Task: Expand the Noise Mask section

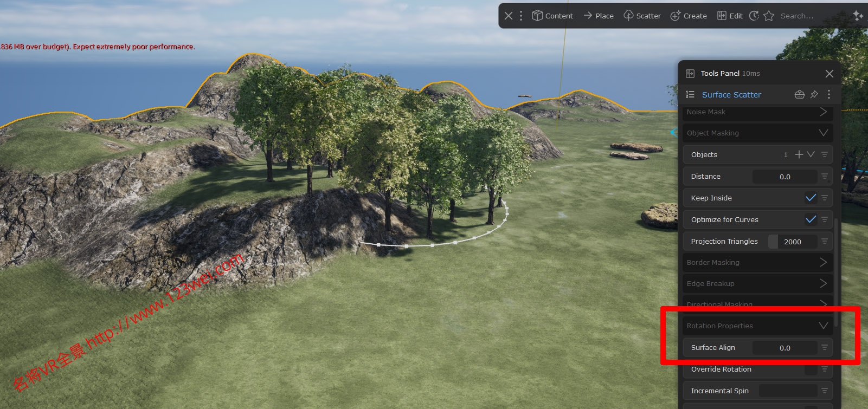Action: point(823,112)
